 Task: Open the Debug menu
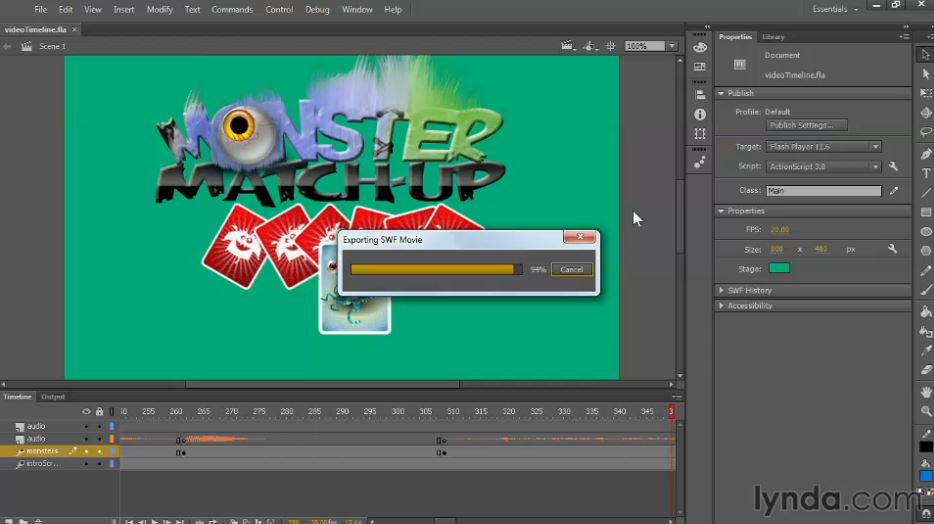point(317,10)
